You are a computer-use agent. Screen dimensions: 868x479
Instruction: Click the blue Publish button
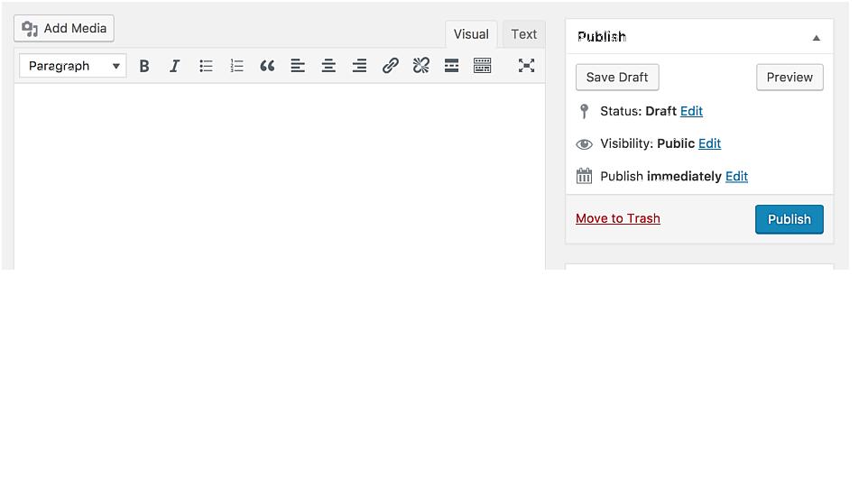tap(790, 219)
